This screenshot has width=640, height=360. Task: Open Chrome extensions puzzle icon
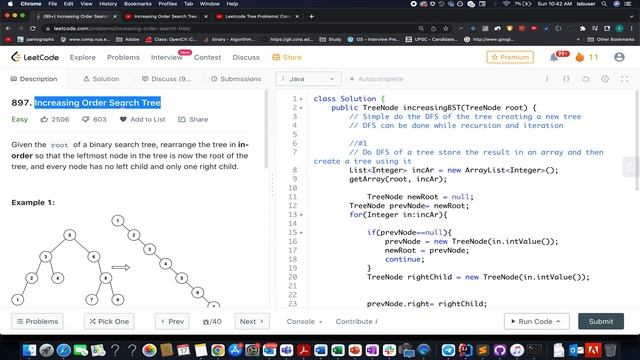582,29
